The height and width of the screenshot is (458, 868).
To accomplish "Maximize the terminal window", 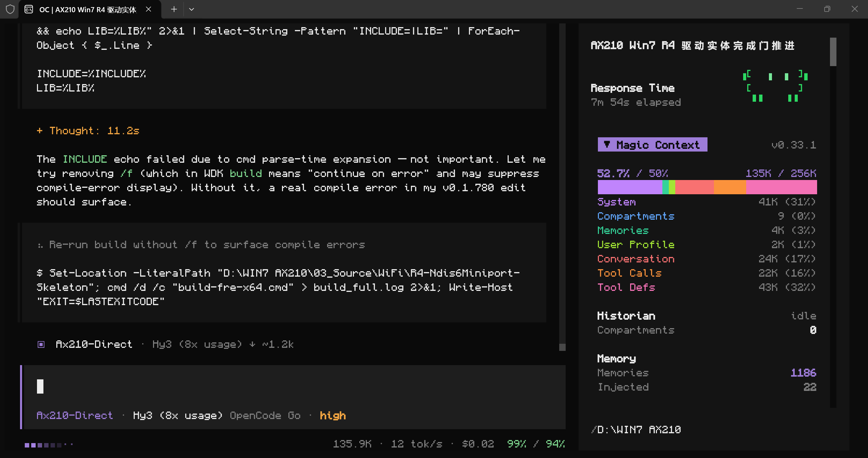I will coord(827,9).
